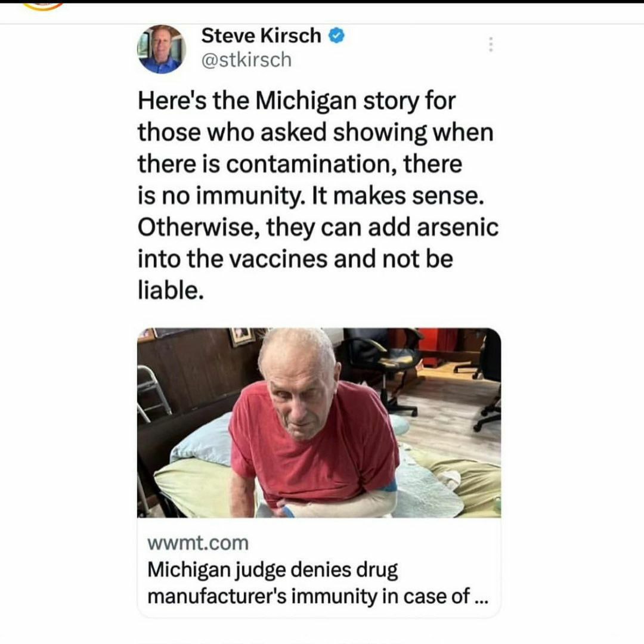Click the blue verified checkmark badge
Screen dimensions: 644x644
(x=337, y=36)
